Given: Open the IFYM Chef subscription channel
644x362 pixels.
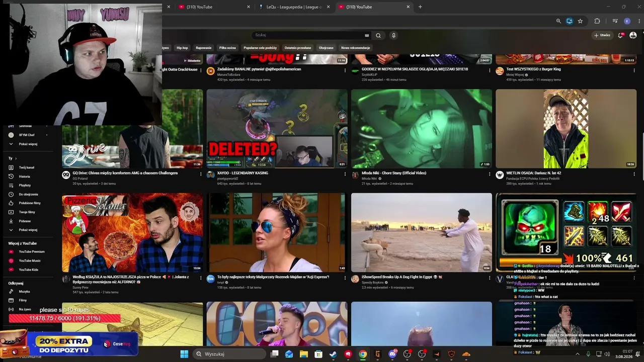Looking at the screenshot, I should (x=28, y=135).
